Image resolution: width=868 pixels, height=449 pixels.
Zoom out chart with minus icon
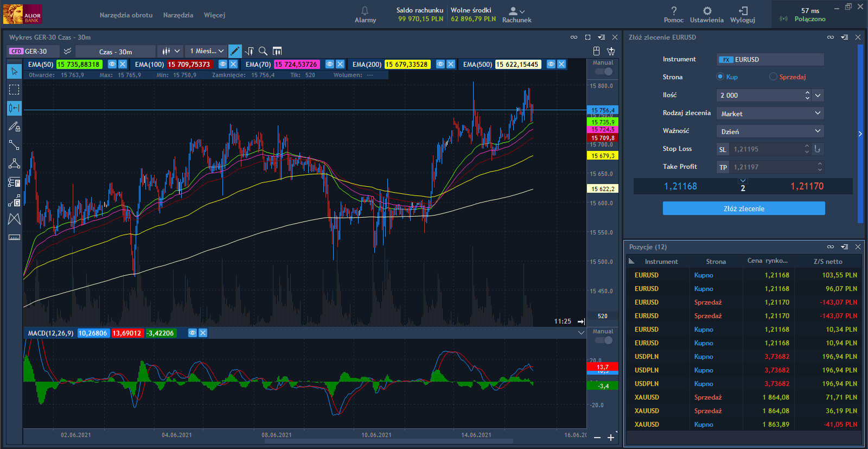coord(597,438)
